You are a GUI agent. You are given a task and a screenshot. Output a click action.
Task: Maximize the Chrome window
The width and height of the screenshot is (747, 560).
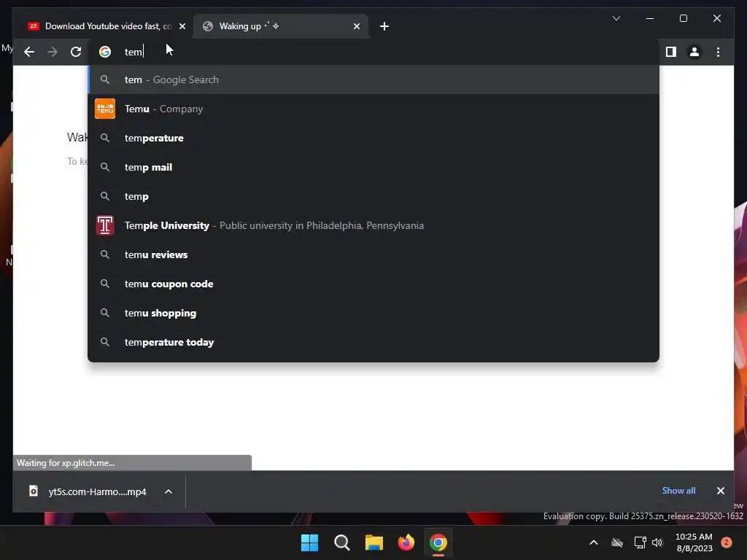(x=683, y=18)
